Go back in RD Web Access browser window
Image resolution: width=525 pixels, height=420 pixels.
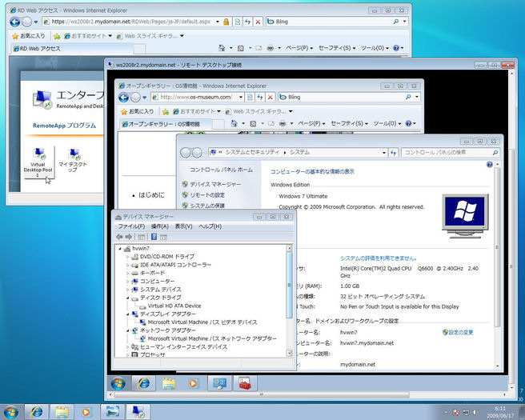14,22
